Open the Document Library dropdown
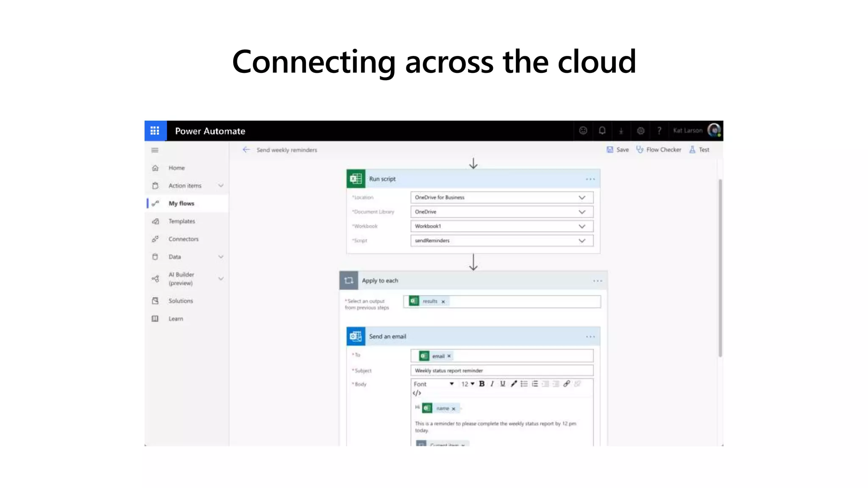 coord(502,212)
